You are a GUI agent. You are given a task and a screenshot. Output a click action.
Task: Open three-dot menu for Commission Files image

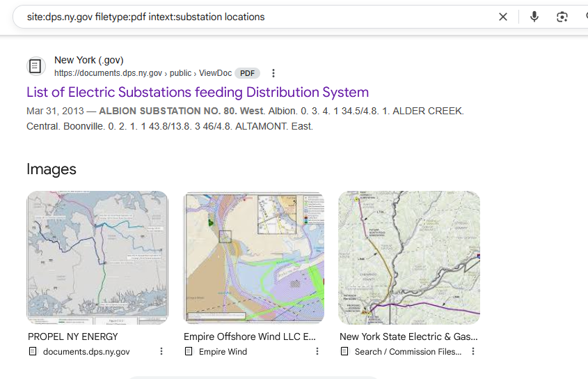pyautogui.click(x=473, y=351)
